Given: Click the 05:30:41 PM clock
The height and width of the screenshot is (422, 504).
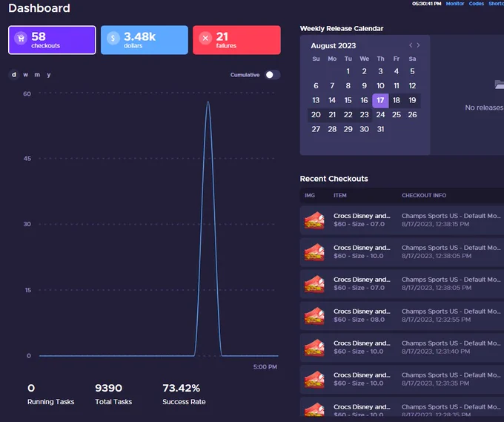Looking at the screenshot, I should click(426, 4).
